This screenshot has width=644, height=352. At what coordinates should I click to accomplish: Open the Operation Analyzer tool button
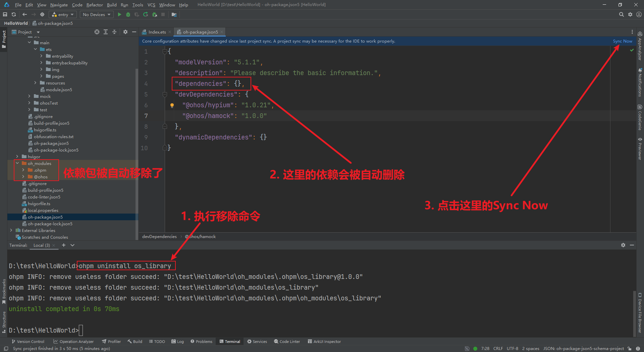click(x=73, y=341)
